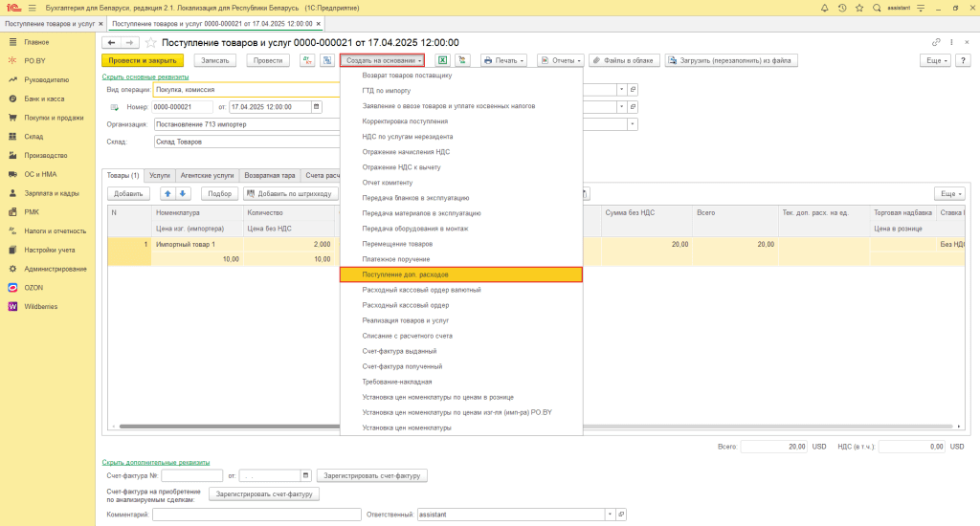
Task: Open the OZON section
Action: 33,287
